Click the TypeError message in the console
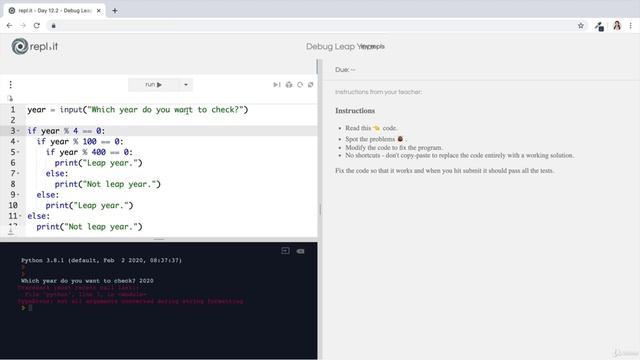The height and width of the screenshot is (360, 640). (x=131, y=301)
